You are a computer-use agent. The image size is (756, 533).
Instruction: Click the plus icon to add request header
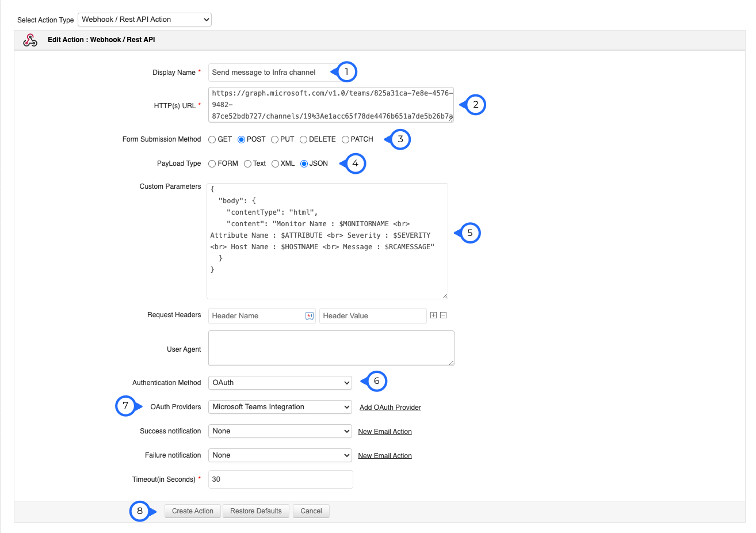pos(433,315)
